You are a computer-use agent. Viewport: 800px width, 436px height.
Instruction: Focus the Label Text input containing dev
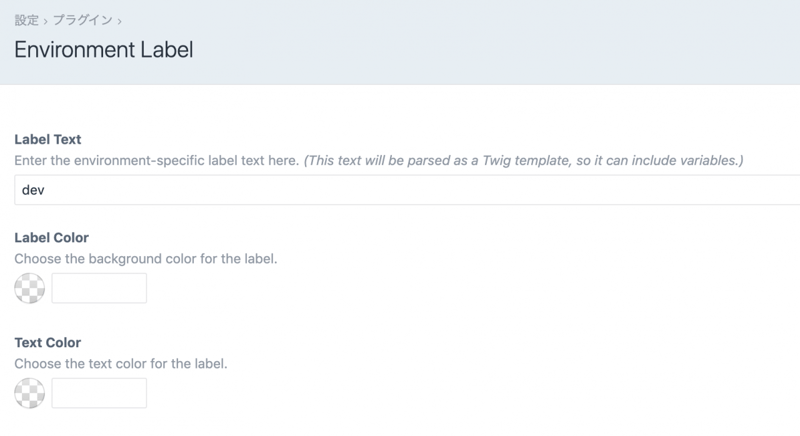tap(400, 189)
